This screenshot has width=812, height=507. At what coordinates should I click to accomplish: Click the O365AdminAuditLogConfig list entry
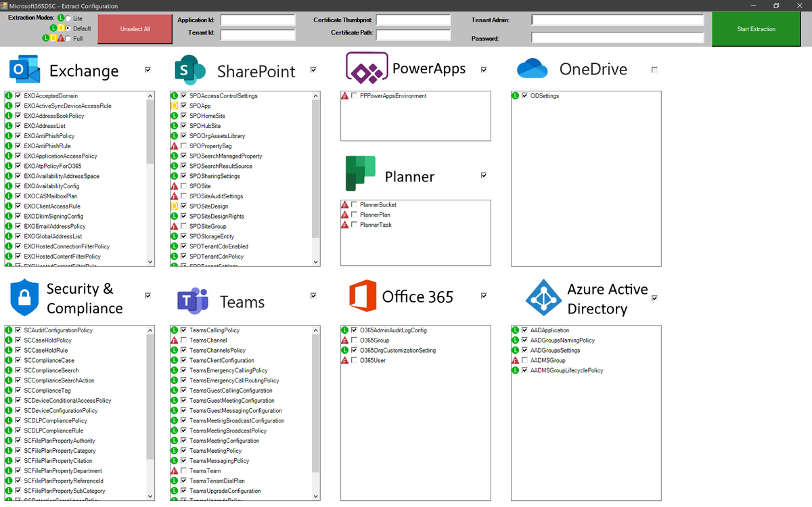tap(393, 330)
